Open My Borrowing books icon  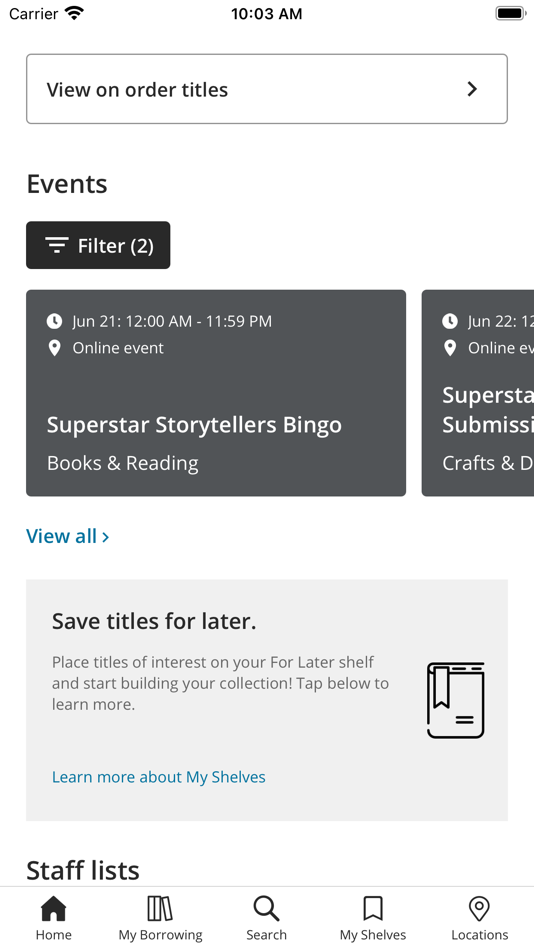tap(160, 909)
